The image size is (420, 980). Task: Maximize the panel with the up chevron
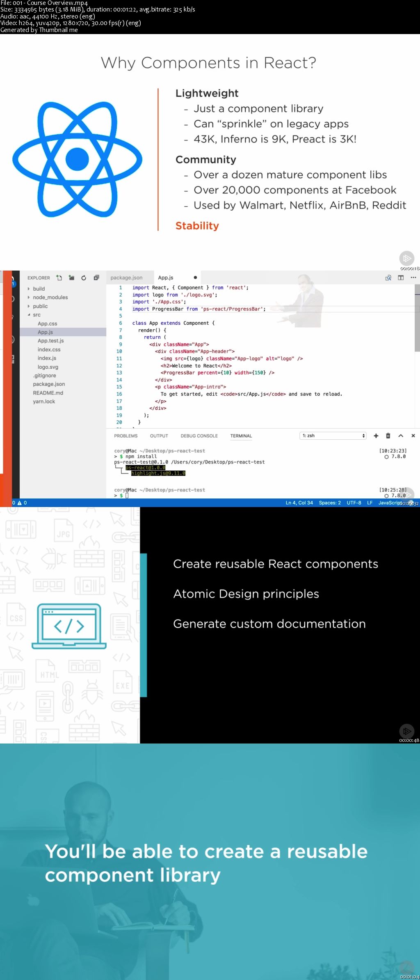(x=401, y=436)
